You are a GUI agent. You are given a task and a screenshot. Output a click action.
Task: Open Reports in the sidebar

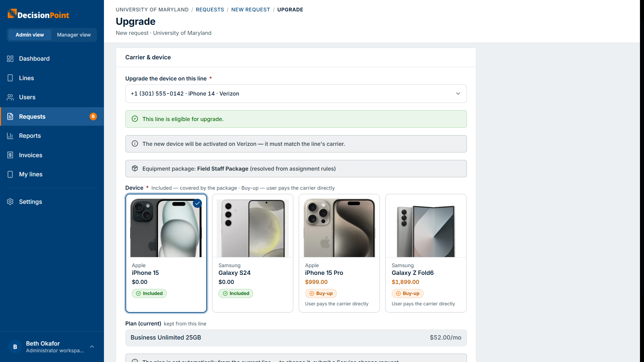[x=52, y=136]
